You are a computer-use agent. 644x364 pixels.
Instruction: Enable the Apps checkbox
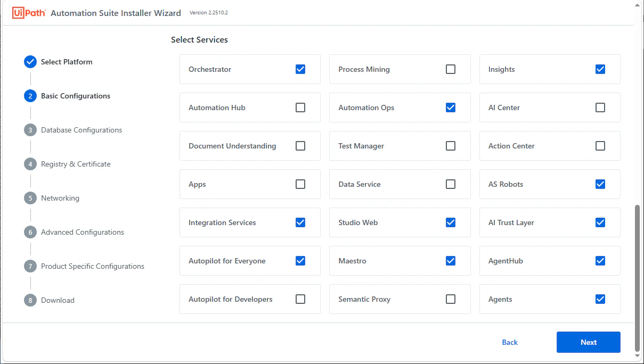tap(300, 184)
